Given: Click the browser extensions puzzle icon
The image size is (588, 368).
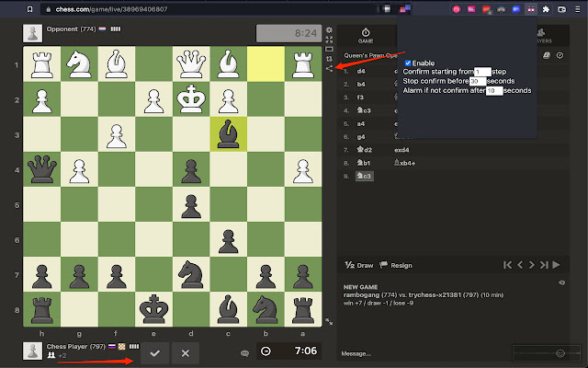Looking at the screenshot, I should [546, 9].
